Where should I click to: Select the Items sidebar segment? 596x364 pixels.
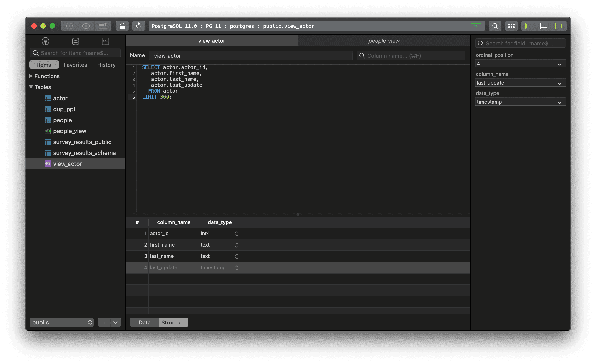click(x=44, y=65)
